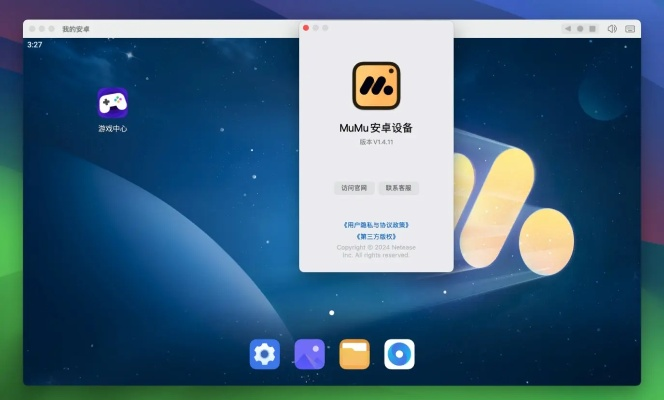The height and width of the screenshot is (400, 664).
Task: Click the keyboard icon in title bar
Action: 631,29
